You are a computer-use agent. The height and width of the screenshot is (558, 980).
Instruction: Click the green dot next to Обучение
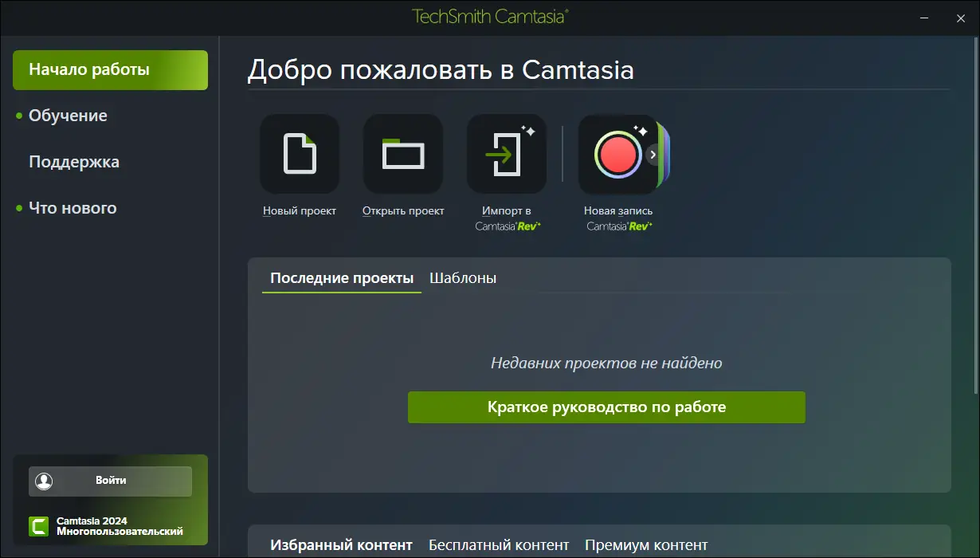(x=20, y=116)
